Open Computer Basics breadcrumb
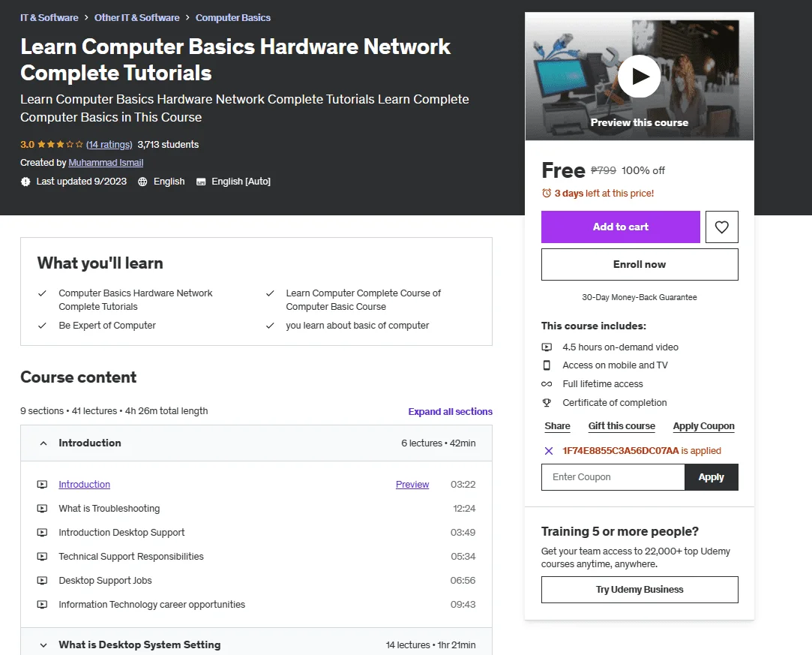This screenshot has width=812, height=655. pyautogui.click(x=233, y=17)
